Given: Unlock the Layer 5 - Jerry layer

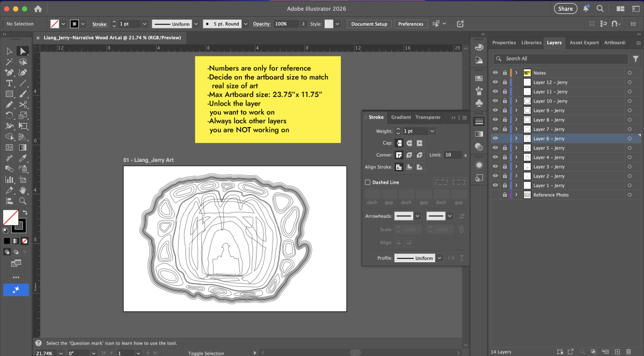Looking at the screenshot, I should pyautogui.click(x=504, y=147).
